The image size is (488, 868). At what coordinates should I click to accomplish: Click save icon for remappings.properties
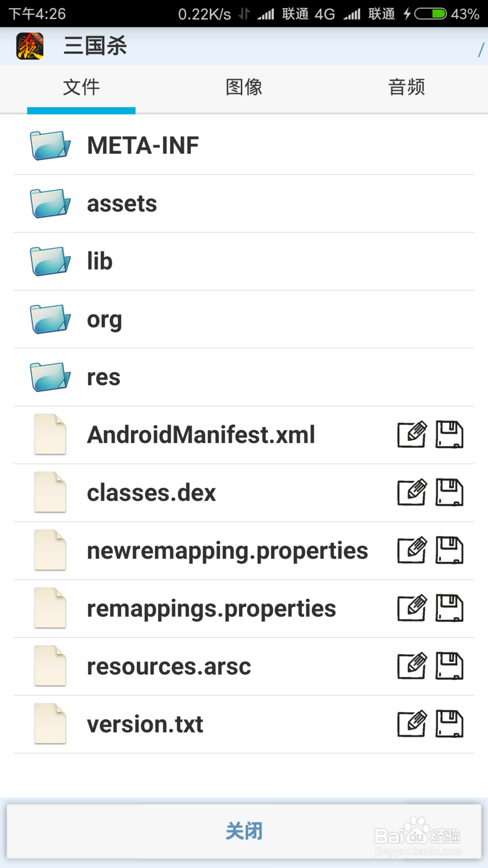coord(449,608)
